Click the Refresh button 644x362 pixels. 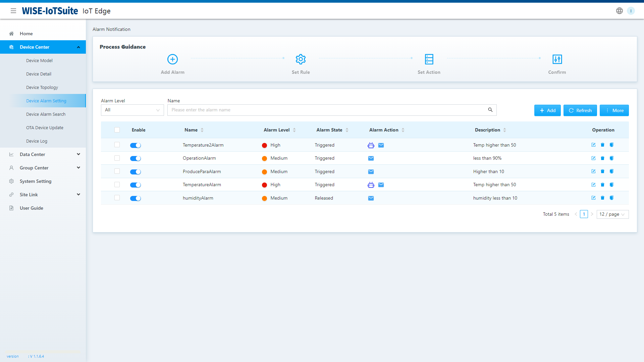pos(580,110)
